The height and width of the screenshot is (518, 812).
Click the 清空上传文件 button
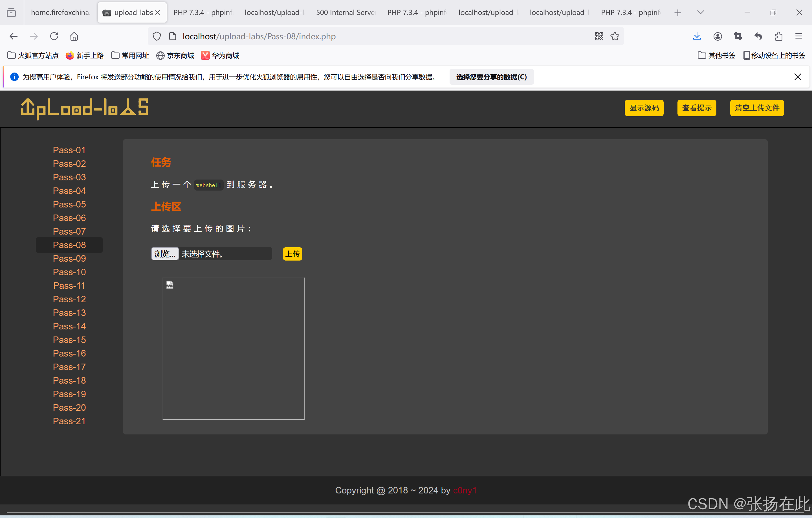(x=757, y=108)
